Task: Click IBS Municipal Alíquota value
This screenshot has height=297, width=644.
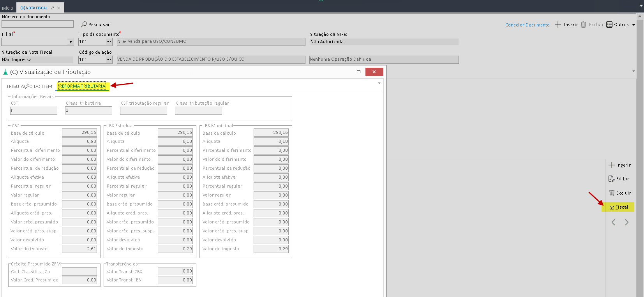Action: click(271, 142)
